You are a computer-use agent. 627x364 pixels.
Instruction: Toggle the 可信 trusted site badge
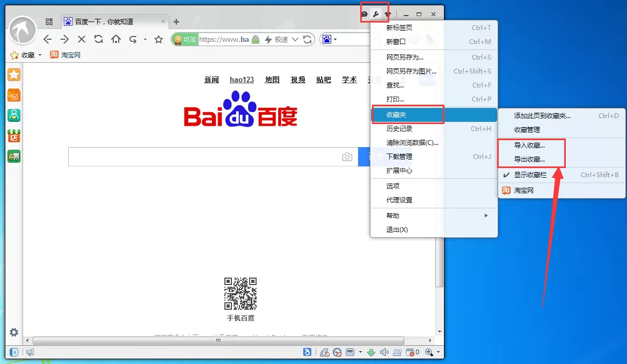(x=185, y=39)
